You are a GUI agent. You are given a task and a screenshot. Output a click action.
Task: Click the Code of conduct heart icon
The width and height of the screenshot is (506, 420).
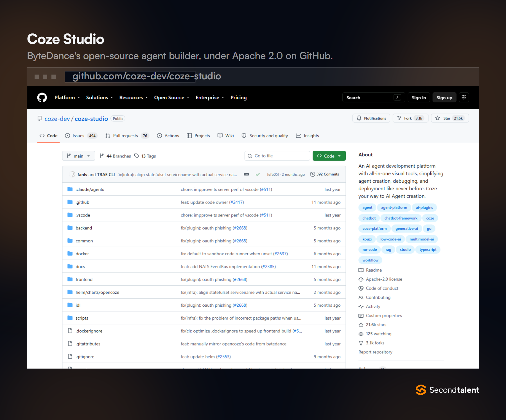pos(361,288)
